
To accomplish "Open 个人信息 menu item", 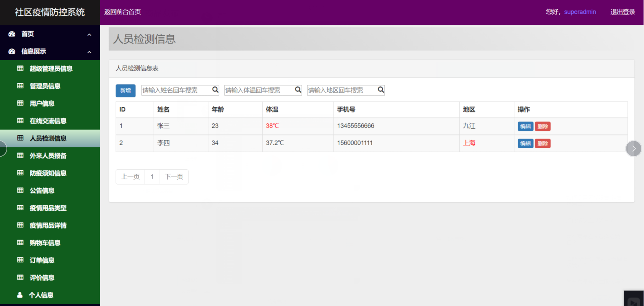I will 50,295.
